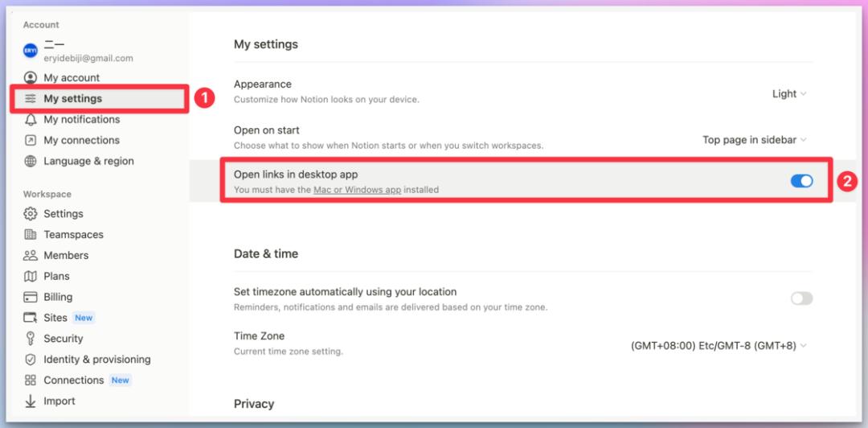868x428 pixels.
Task: Click the Open on start label
Action: 266,130
